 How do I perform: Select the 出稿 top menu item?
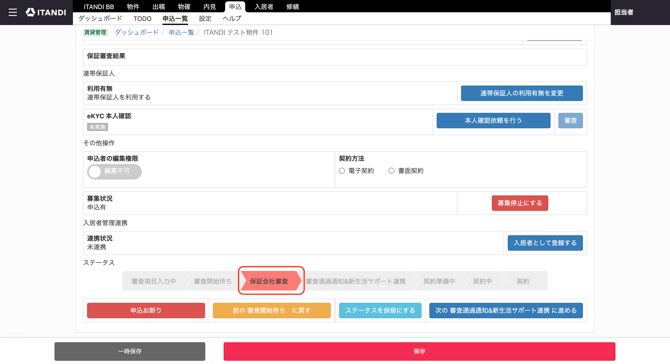point(159,6)
